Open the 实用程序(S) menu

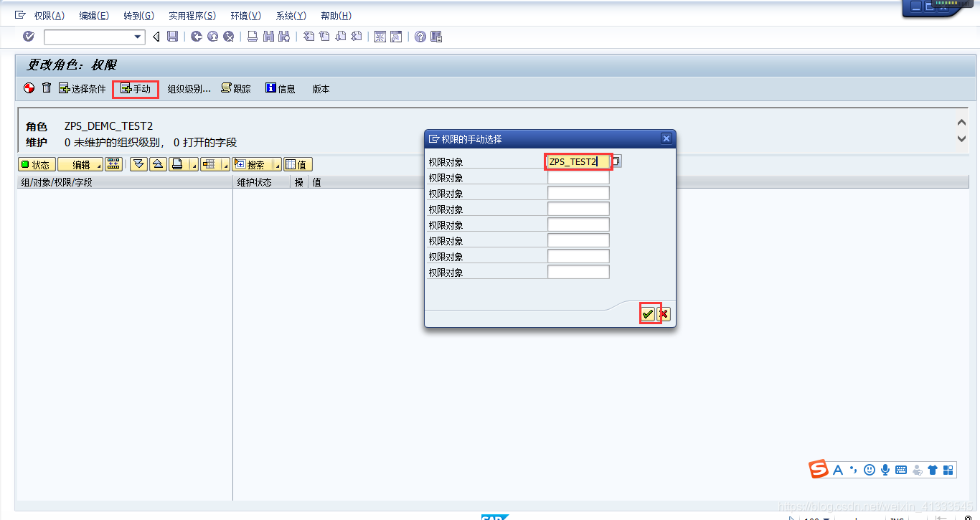point(192,16)
